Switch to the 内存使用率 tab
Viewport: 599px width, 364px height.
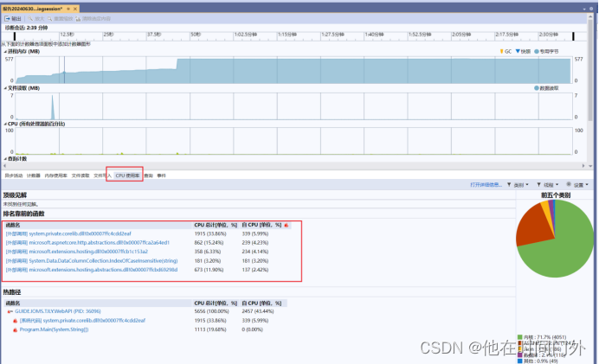(x=55, y=176)
